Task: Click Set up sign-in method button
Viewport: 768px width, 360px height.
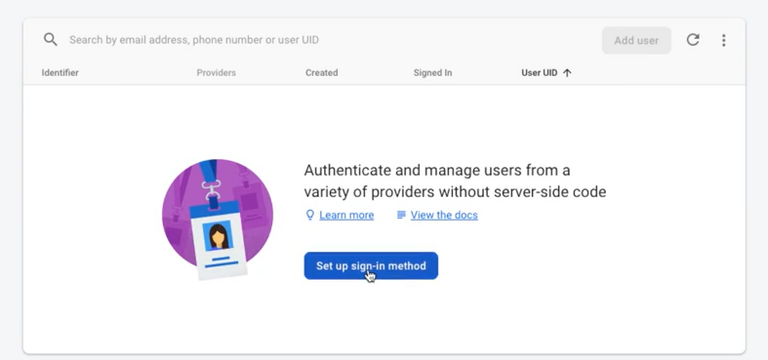Action: click(x=371, y=266)
